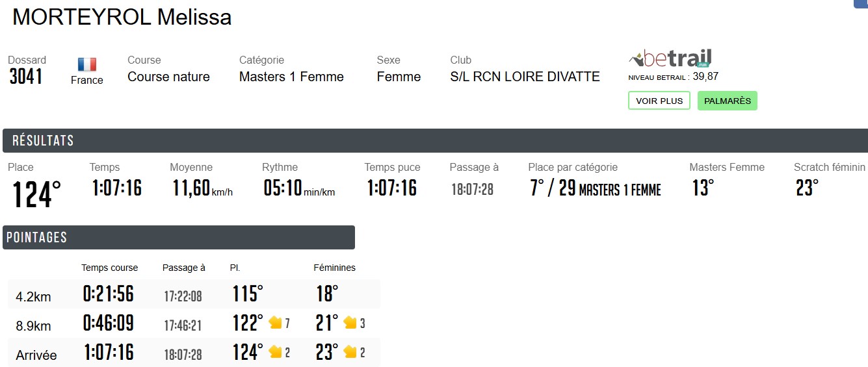
Task: Select the RÉSULTATS section header
Action: click(x=43, y=141)
